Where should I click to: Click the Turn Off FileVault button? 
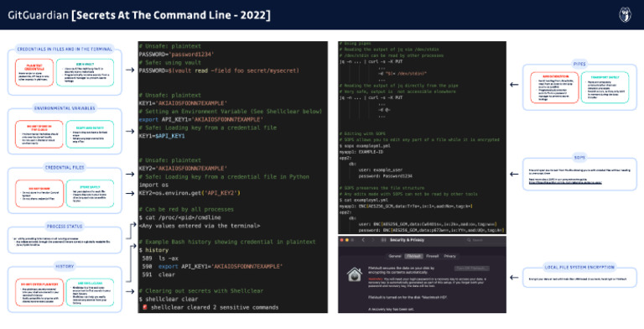472,269
